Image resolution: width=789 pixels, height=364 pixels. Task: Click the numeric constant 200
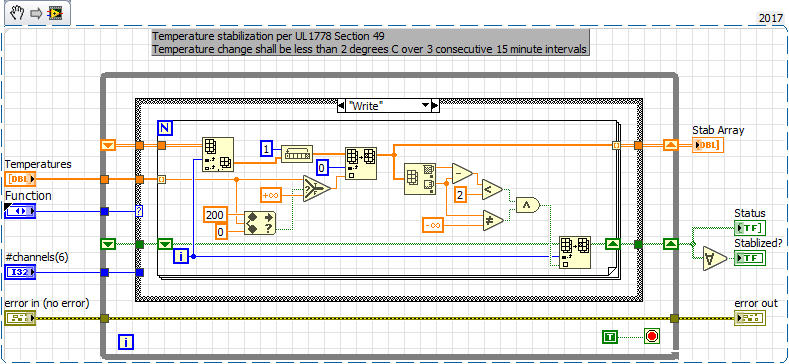point(216,215)
